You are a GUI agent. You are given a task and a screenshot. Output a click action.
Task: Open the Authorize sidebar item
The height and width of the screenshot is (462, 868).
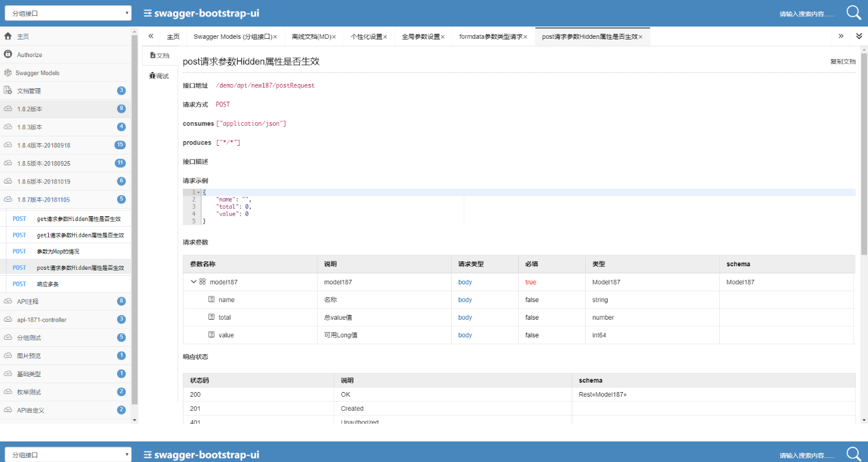(65, 55)
